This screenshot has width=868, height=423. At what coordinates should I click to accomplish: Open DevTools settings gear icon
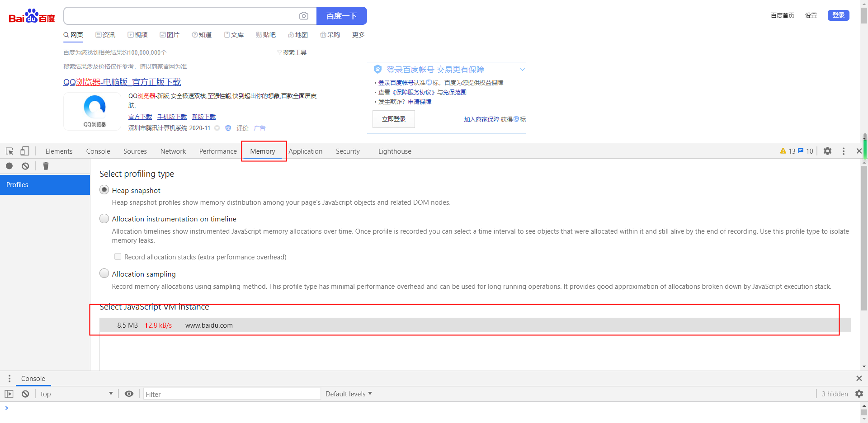click(827, 151)
